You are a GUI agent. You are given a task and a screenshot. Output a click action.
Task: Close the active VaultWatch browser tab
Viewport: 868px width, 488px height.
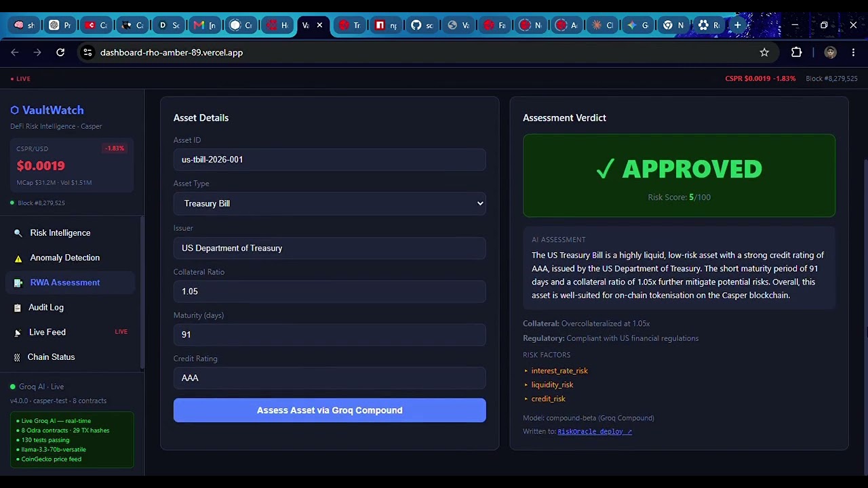pyautogui.click(x=319, y=25)
